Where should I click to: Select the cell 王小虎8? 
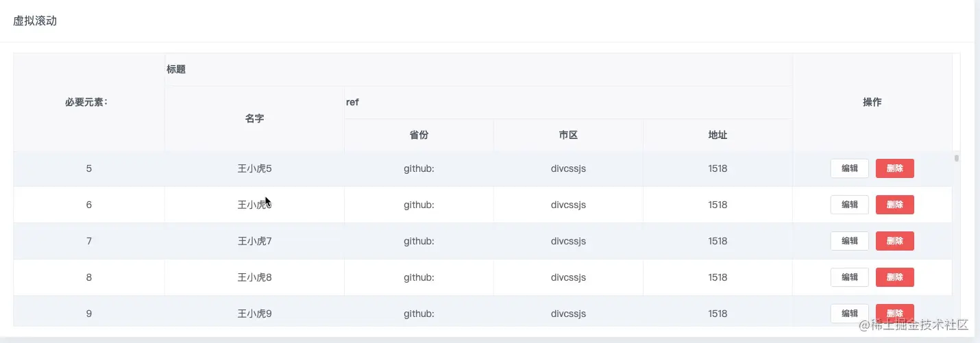[255, 277]
